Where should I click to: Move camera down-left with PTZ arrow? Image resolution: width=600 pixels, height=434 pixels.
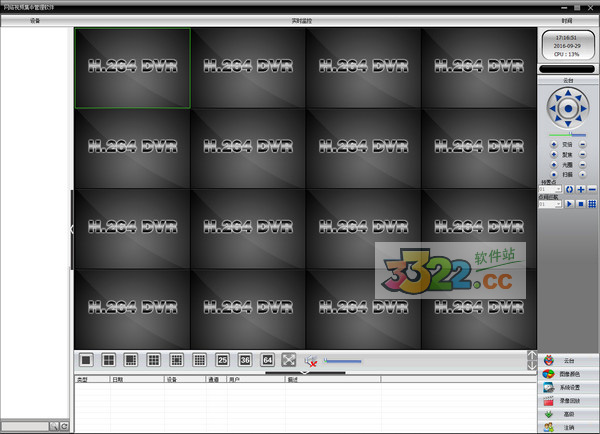coord(558,119)
